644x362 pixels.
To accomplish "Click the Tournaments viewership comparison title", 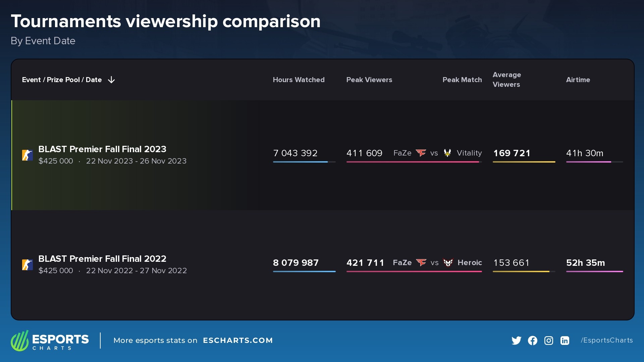I will [x=166, y=21].
